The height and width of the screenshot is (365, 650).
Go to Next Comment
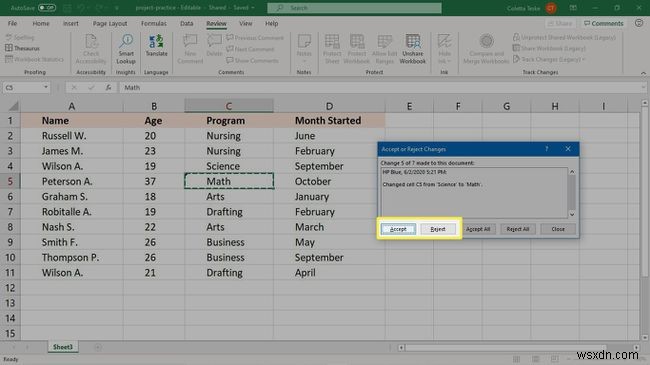pos(250,49)
